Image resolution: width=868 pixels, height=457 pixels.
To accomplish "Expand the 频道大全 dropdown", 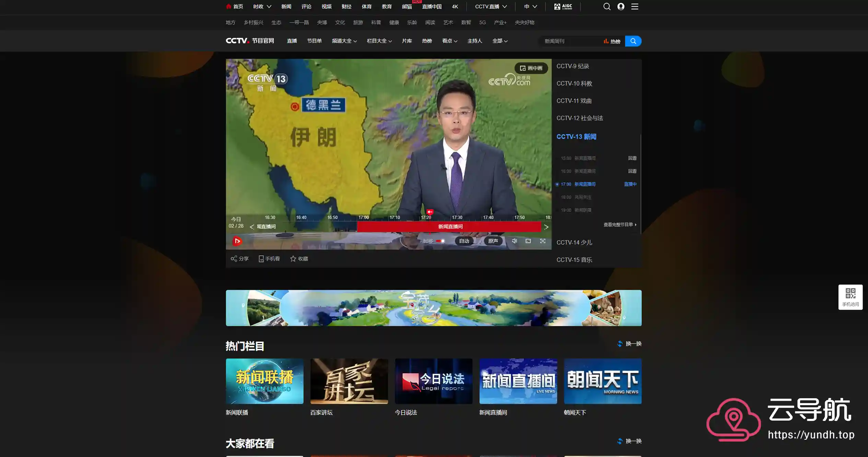I will (x=344, y=41).
